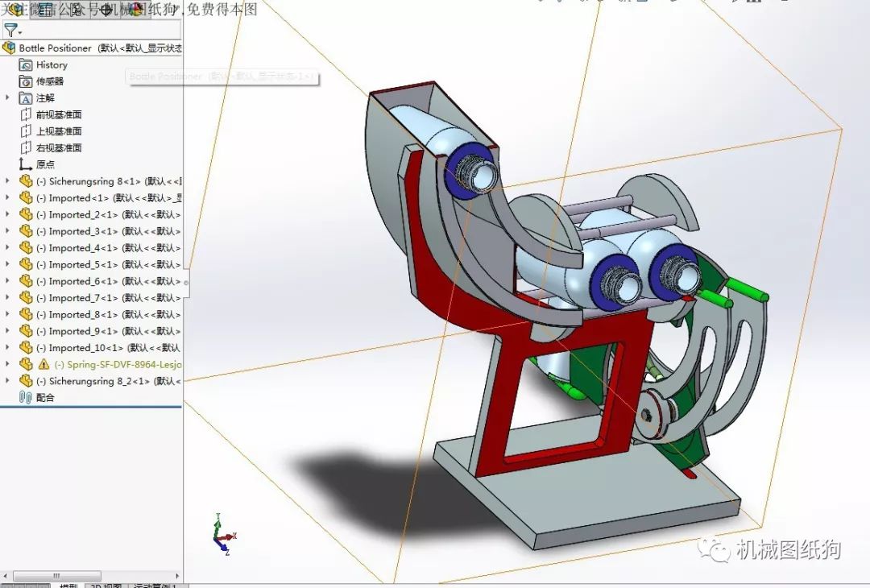
Task: Click the feature tree filter text field
Action: 101,31
